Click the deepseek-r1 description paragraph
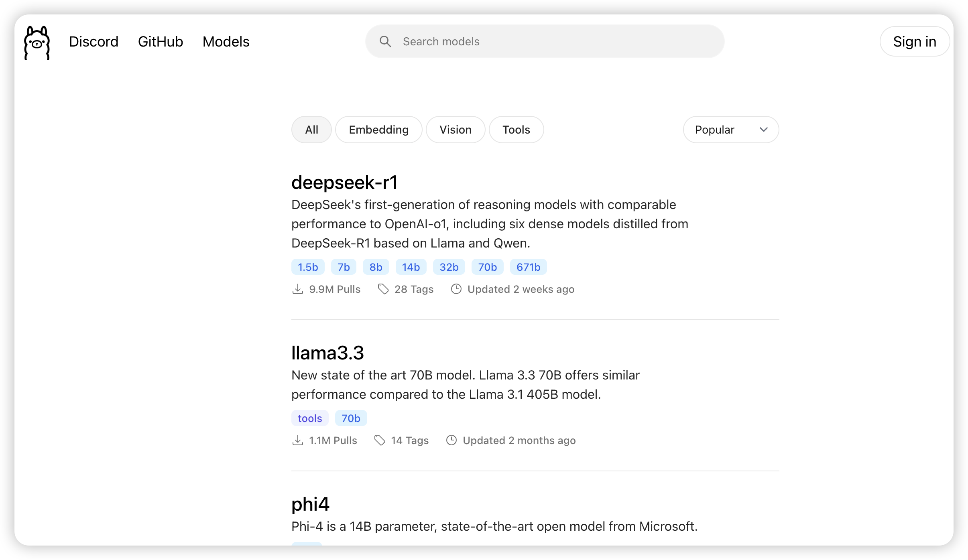Image resolution: width=968 pixels, height=560 pixels. 490,224
